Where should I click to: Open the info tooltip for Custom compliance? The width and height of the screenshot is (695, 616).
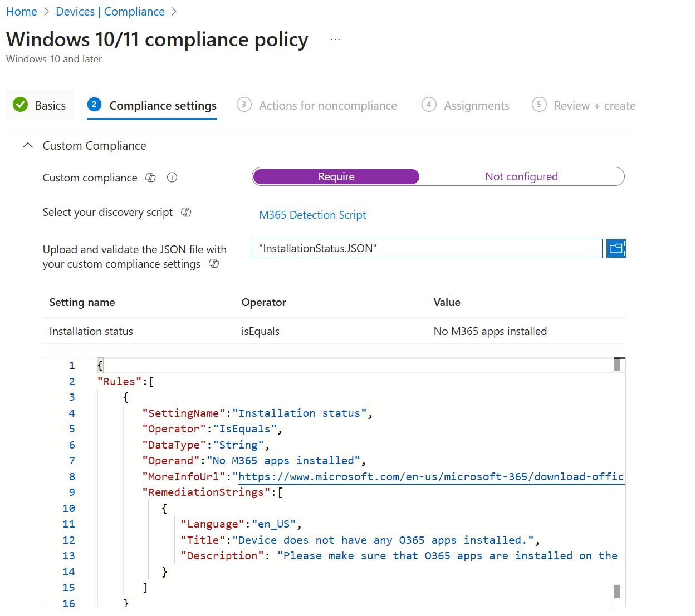pyautogui.click(x=172, y=178)
